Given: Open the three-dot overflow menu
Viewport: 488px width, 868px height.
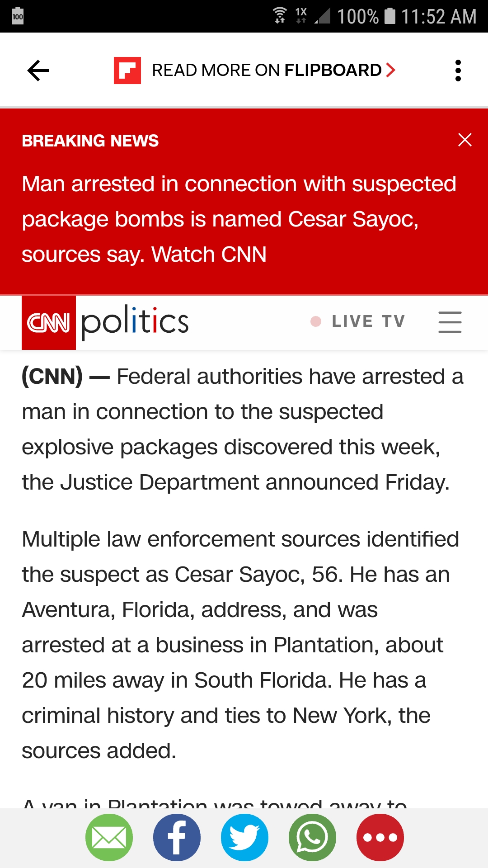Looking at the screenshot, I should [x=458, y=71].
